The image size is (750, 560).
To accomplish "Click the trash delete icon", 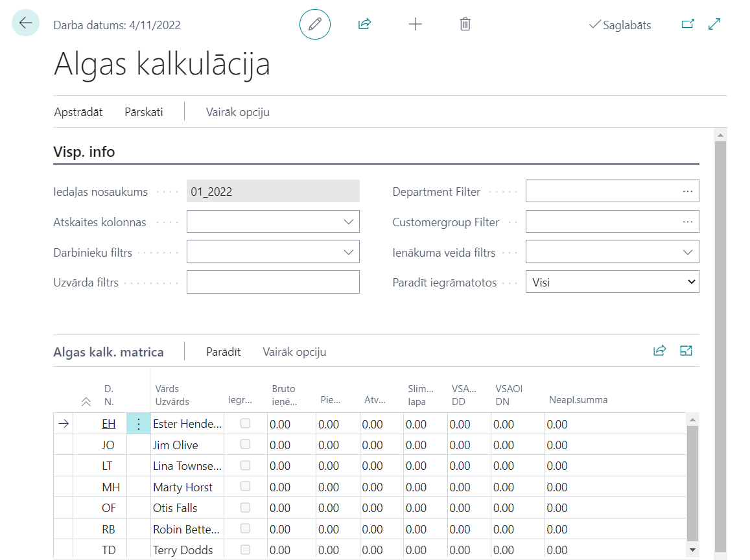I will pos(465,25).
